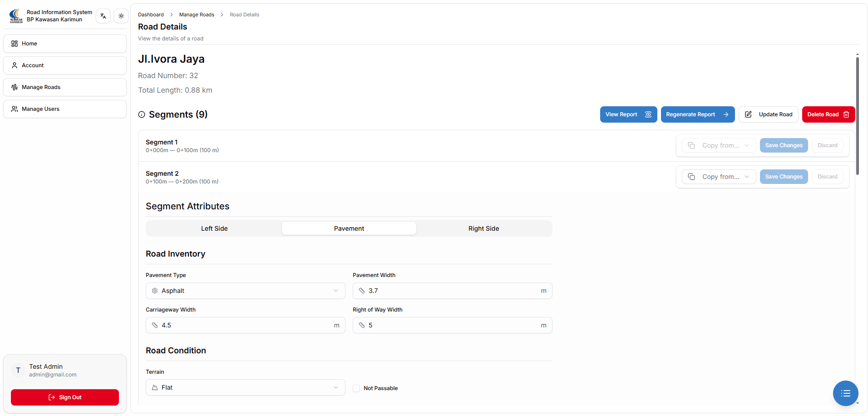
Task: Switch to the Right Side tab
Action: [x=483, y=228]
